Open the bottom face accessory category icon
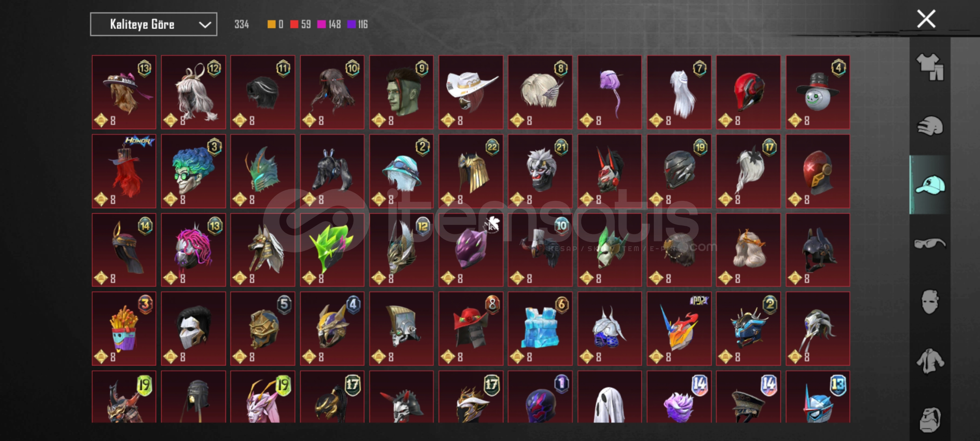980x441 pixels. click(930, 419)
